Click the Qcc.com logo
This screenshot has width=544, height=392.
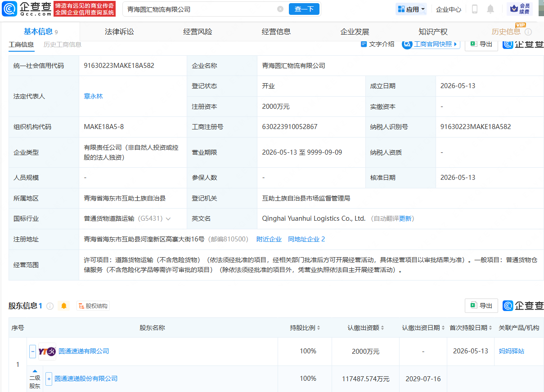[x=27, y=9]
